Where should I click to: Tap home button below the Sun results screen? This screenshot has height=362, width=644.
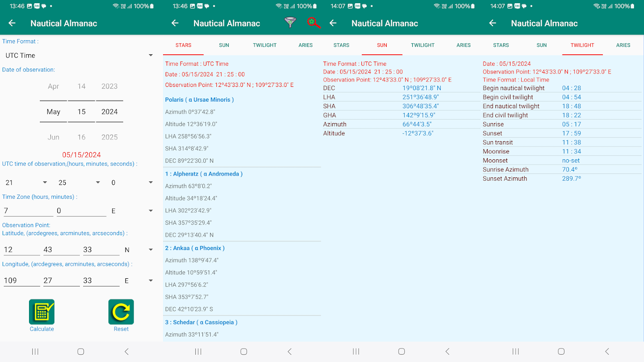[x=401, y=352]
